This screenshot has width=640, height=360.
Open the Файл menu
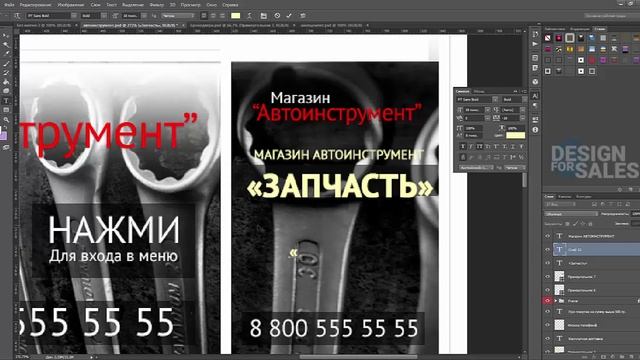click(9, 5)
